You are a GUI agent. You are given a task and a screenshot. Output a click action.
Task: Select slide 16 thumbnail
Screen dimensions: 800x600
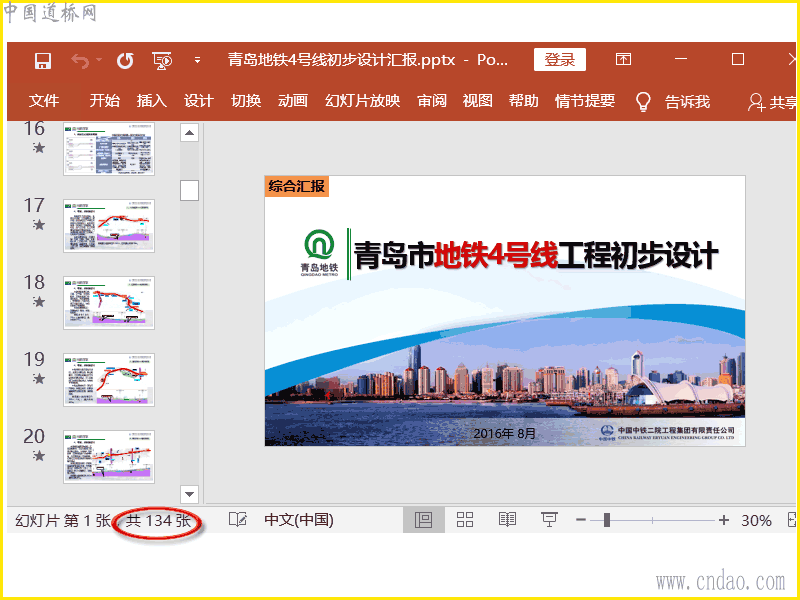click(109, 149)
